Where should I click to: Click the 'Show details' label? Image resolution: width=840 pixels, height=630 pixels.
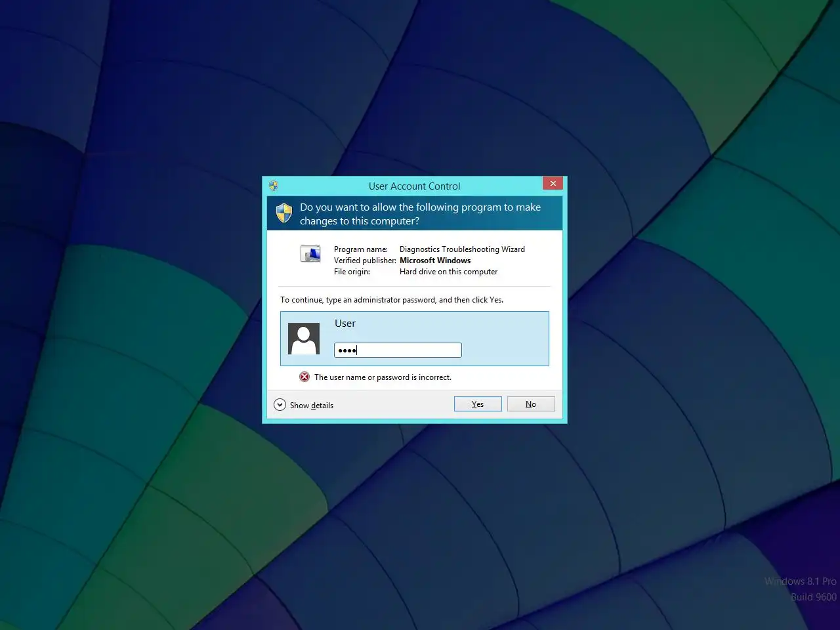[x=312, y=406]
